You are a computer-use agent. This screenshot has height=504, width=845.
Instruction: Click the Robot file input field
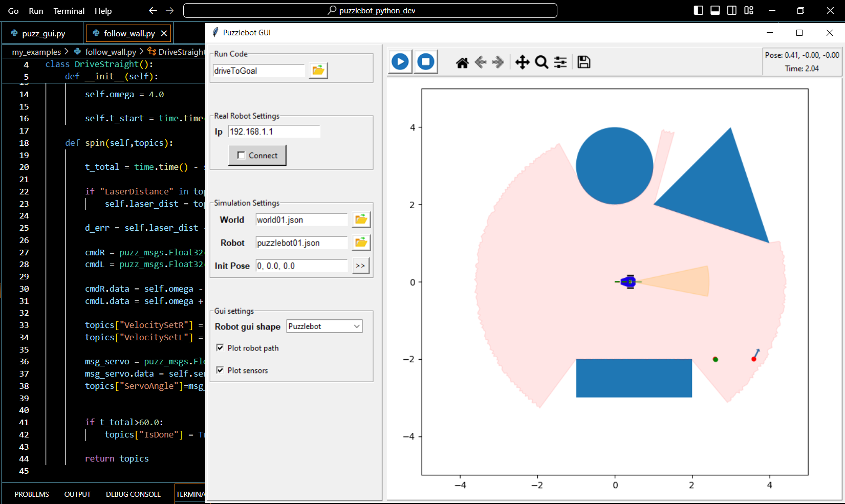(x=302, y=243)
